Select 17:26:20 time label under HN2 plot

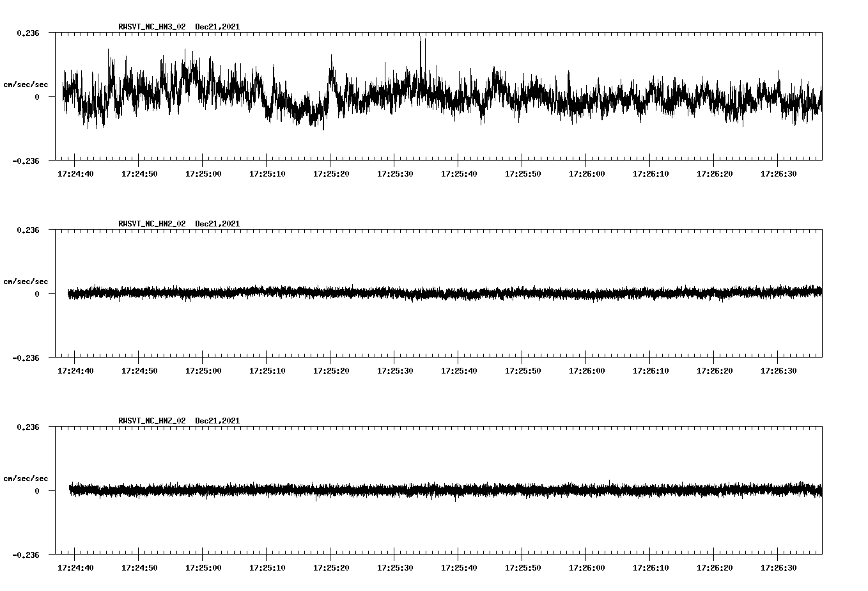click(x=714, y=370)
